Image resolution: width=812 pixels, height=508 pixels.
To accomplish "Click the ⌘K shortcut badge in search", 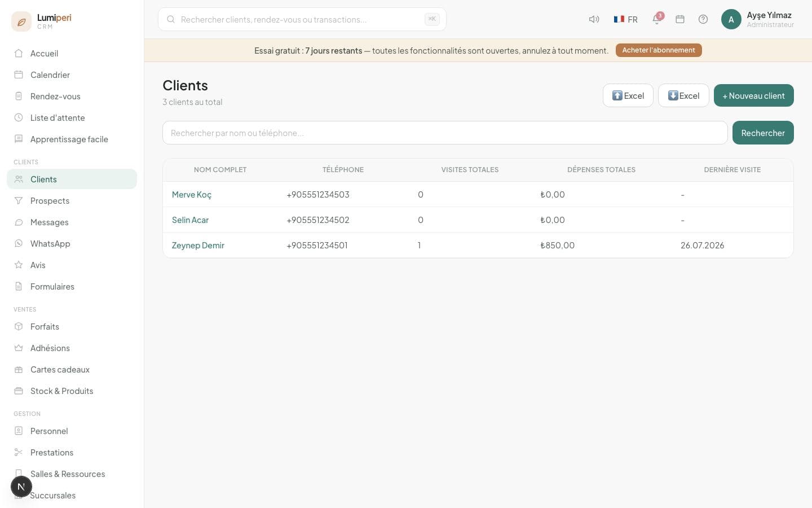I will tap(432, 19).
